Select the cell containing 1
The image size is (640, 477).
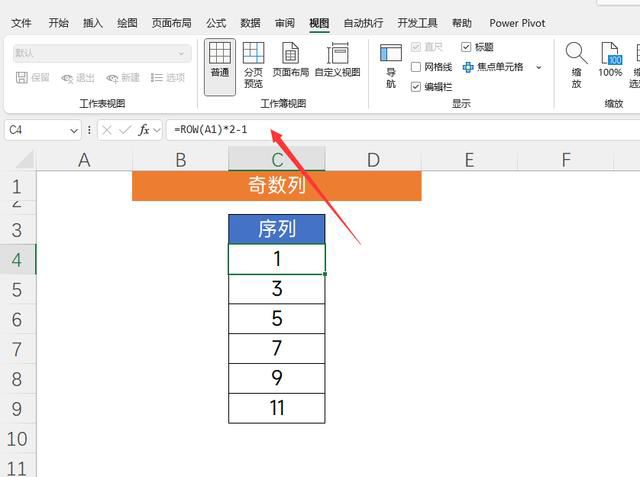click(x=277, y=259)
